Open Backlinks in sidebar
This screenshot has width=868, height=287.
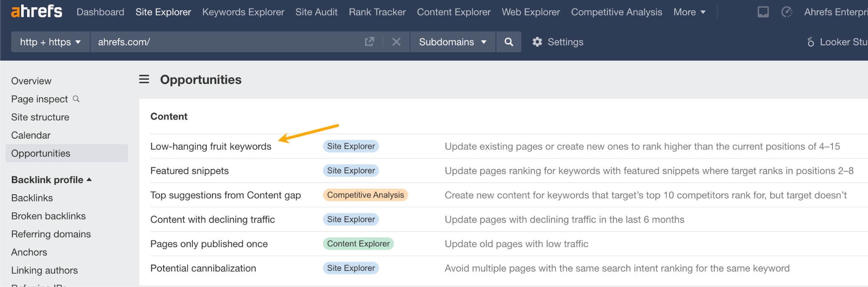32,198
